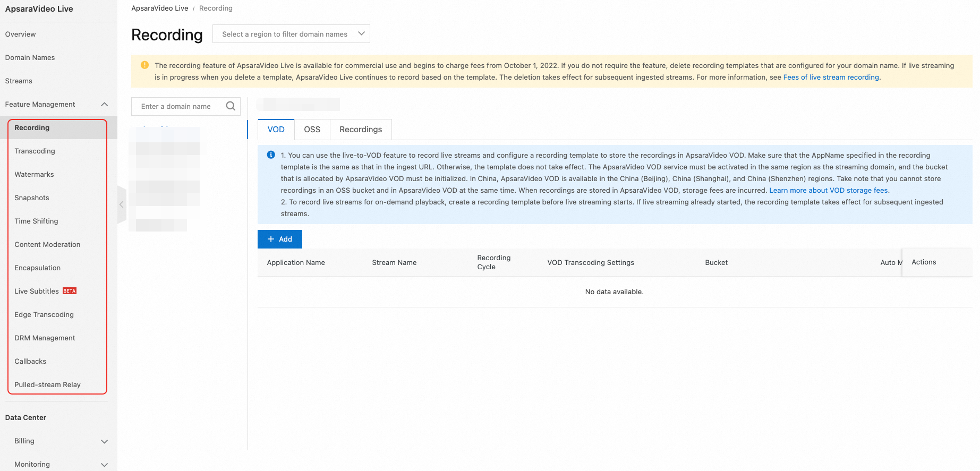Open the Content Moderation page
Image resolution: width=980 pixels, height=471 pixels.
(48, 245)
